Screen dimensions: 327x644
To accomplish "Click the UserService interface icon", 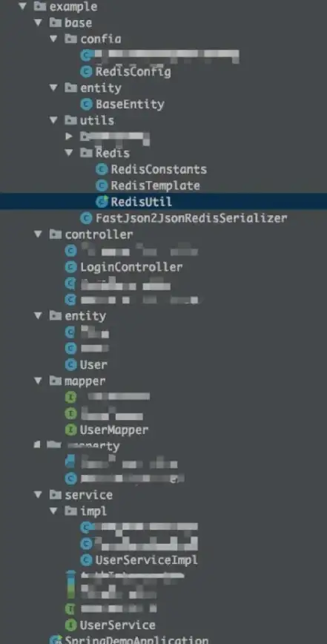I will click(71, 625).
